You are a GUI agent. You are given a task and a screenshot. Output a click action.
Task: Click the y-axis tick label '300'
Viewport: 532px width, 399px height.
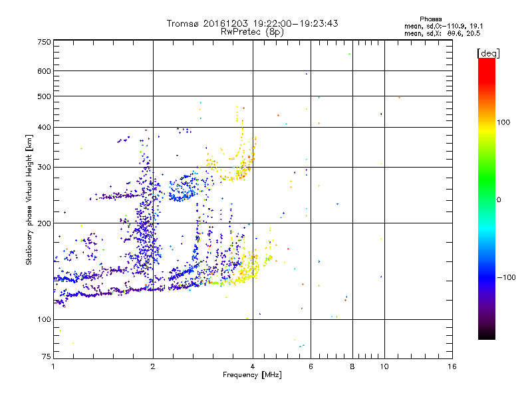tap(44, 167)
